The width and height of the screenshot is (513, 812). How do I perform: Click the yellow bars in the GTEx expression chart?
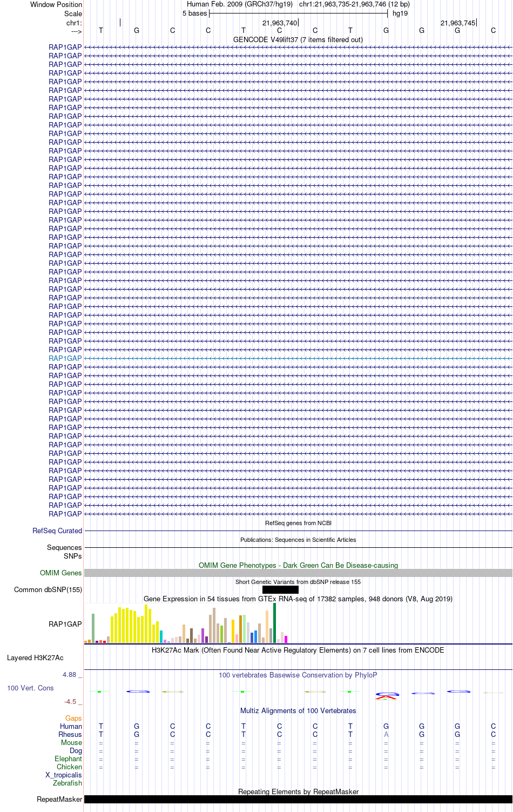pyautogui.click(x=135, y=625)
